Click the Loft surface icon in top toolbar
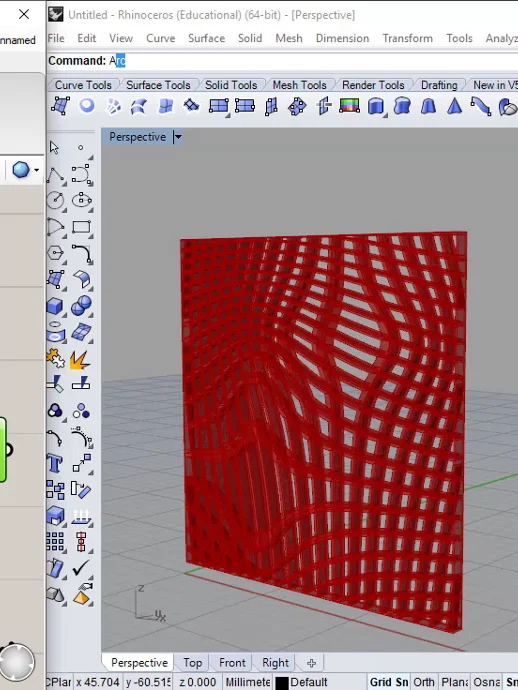The width and height of the screenshot is (518, 690). [x=139, y=106]
